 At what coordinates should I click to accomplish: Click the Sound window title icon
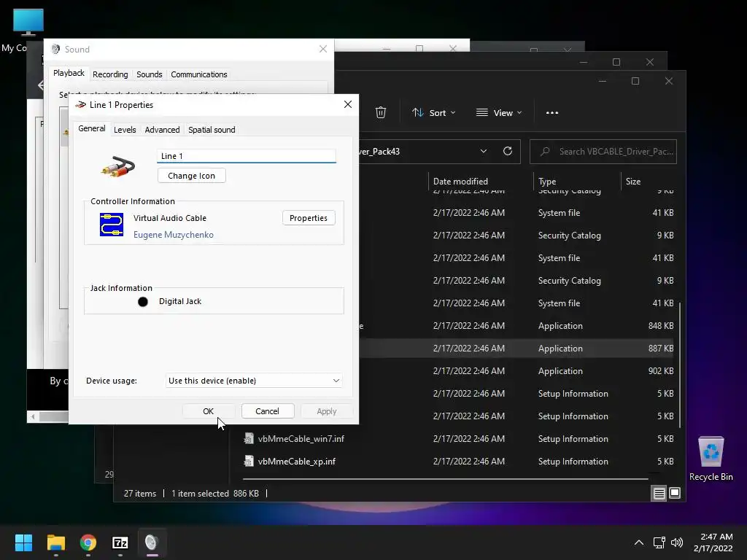tap(55, 49)
